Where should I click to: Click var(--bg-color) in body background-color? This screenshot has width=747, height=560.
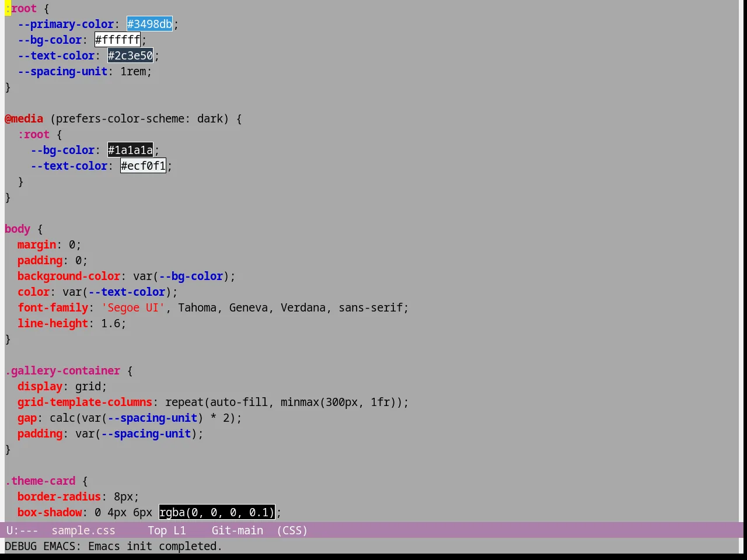(x=181, y=276)
